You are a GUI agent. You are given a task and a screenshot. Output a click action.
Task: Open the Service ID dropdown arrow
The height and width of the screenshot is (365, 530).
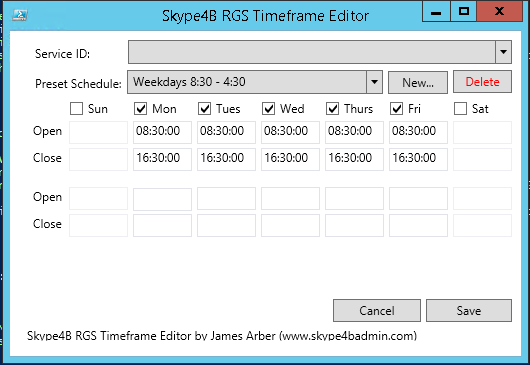tap(503, 52)
